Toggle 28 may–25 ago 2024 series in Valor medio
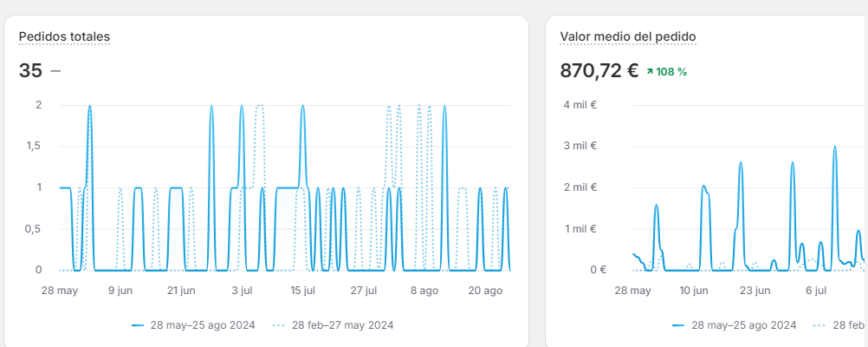The height and width of the screenshot is (347, 868). point(743,325)
